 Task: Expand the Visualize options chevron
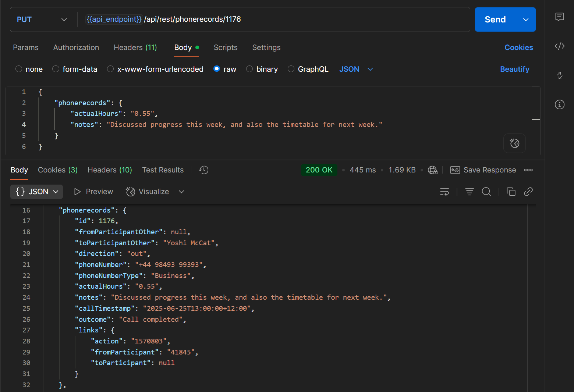pyautogui.click(x=181, y=192)
